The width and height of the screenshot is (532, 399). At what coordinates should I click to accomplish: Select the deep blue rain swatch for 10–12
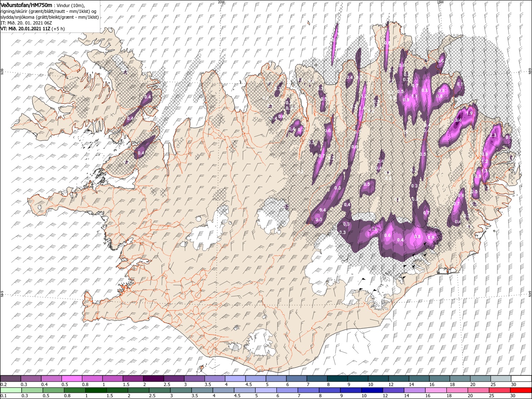pyautogui.click(x=372, y=390)
